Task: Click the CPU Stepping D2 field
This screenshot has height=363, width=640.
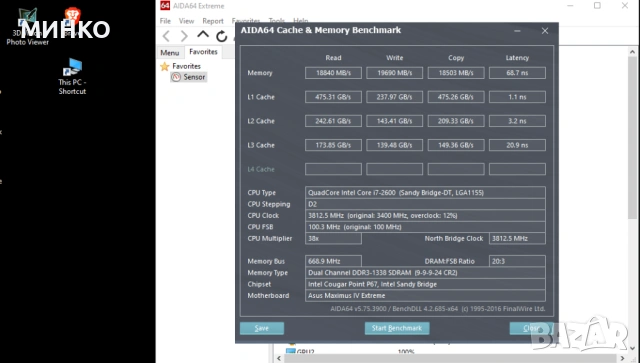Action: click(x=425, y=204)
